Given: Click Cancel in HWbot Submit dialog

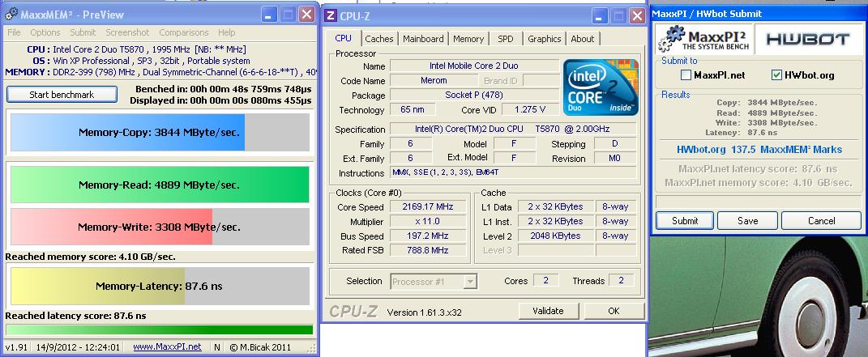Looking at the screenshot, I should (x=822, y=220).
